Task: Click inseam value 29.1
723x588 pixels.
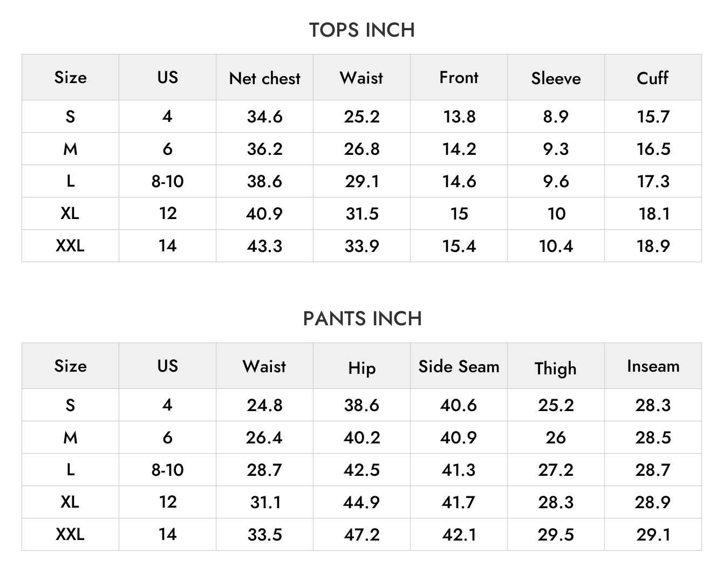Action: tap(653, 535)
